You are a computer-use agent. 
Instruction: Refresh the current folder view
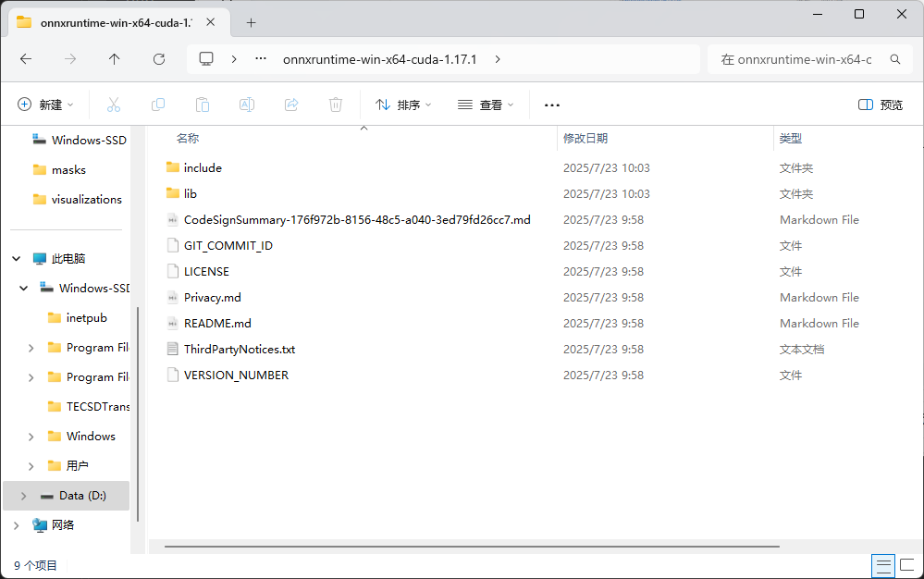point(159,59)
